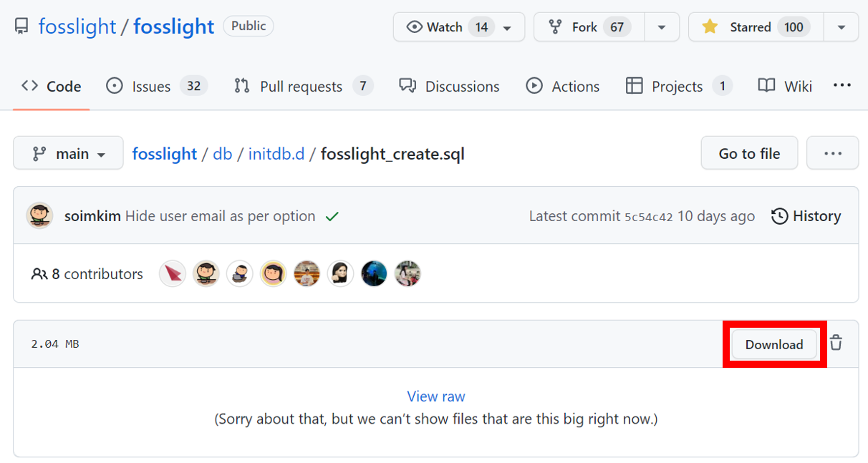The width and height of the screenshot is (868, 463).
Task: Click the Starred count 100
Action: [x=794, y=27]
